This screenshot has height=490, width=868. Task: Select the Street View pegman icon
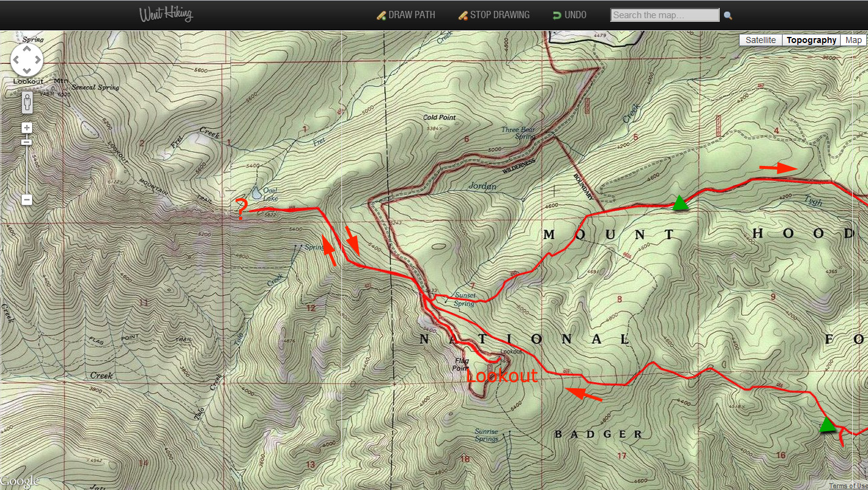[x=27, y=103]
